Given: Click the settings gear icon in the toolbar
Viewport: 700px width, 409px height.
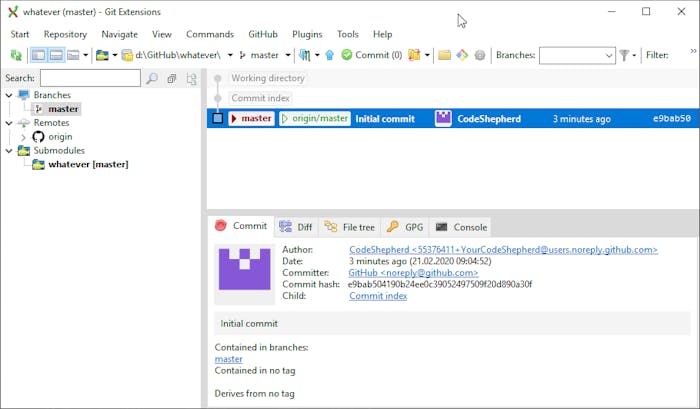Looking at the screenshot, I should pyautogui.click(x=480, y=55).
